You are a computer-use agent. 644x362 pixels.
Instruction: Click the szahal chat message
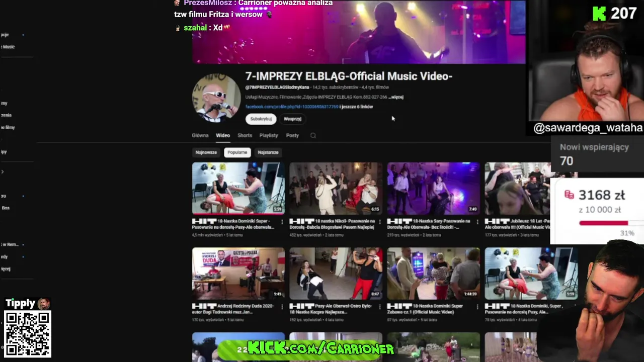202,28
